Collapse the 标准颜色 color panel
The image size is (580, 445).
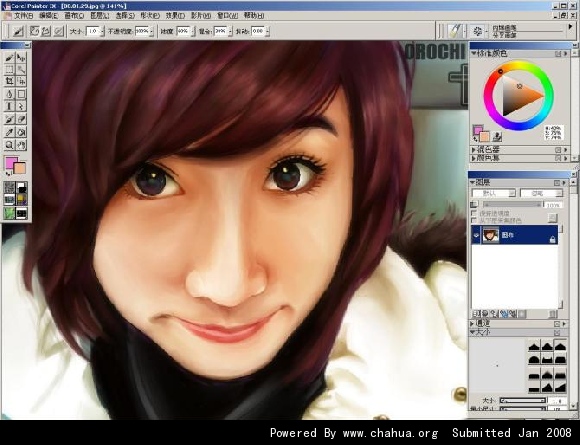click(x=473, y=54)
